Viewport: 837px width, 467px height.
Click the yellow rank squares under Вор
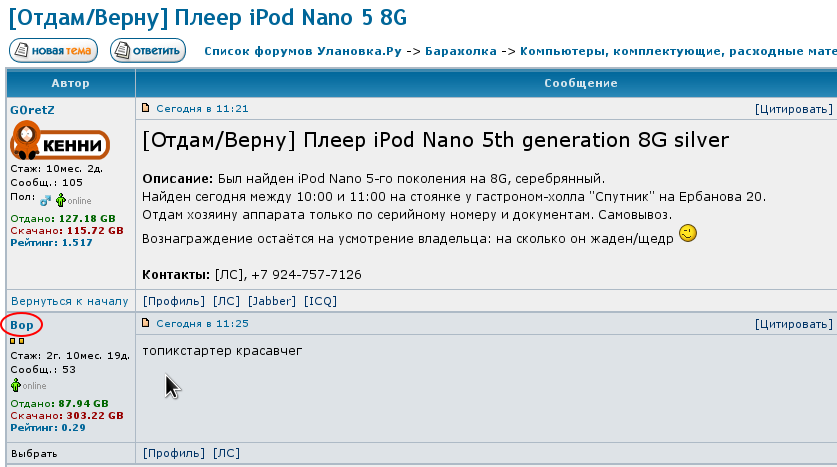[x=17, y=341]
